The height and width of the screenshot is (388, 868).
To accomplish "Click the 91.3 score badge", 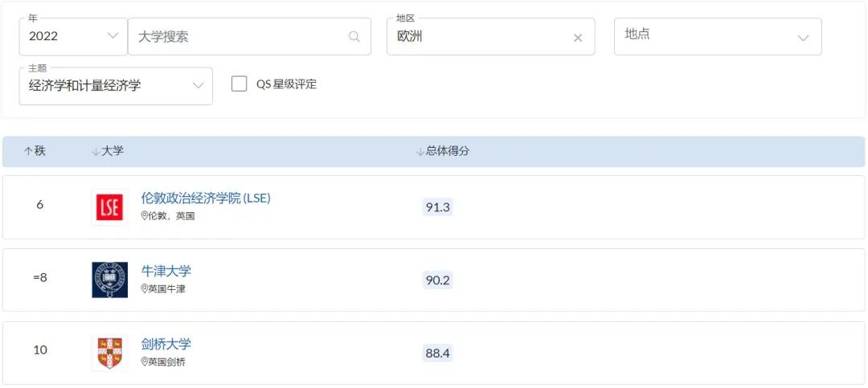I will click(438, 207).
